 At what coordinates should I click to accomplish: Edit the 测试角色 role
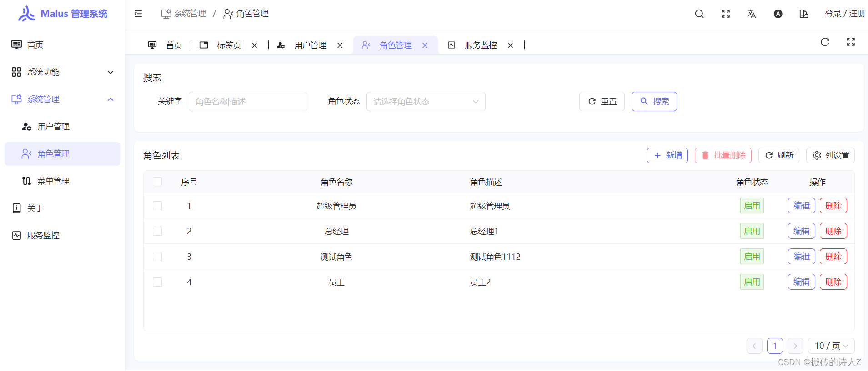[x=802, y=257]
